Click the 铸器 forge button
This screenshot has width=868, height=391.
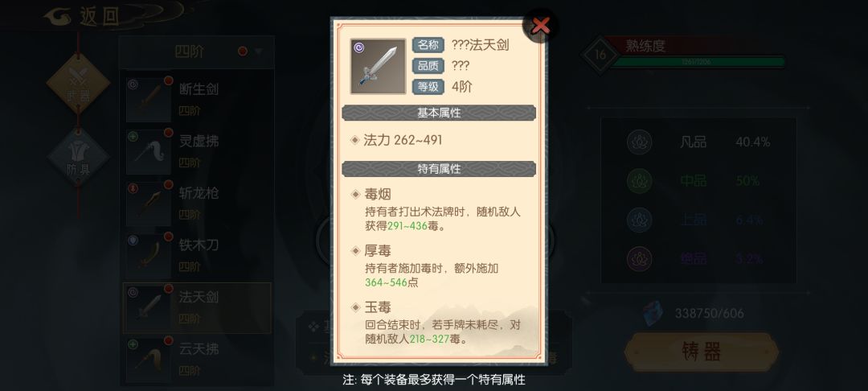click(702, 352)
